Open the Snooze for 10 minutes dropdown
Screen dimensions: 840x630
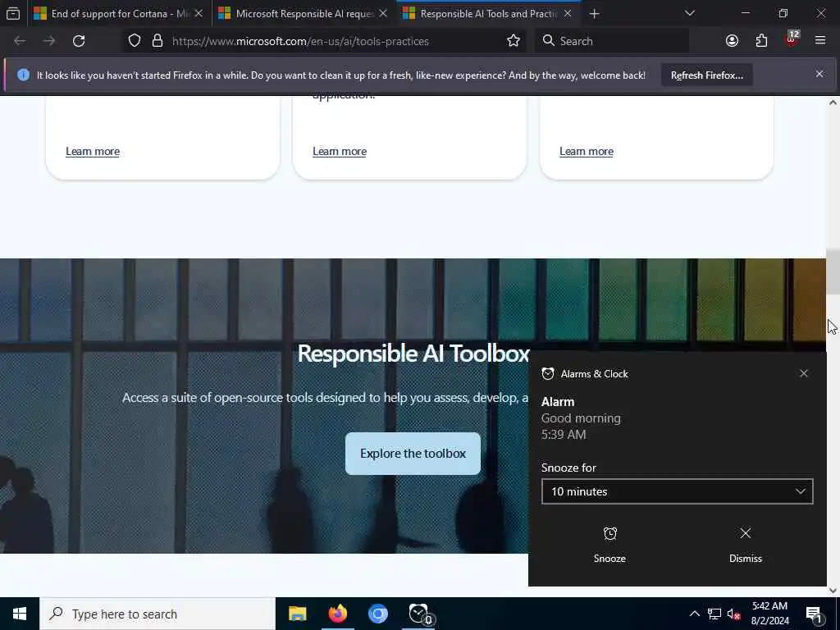point(677,491)
